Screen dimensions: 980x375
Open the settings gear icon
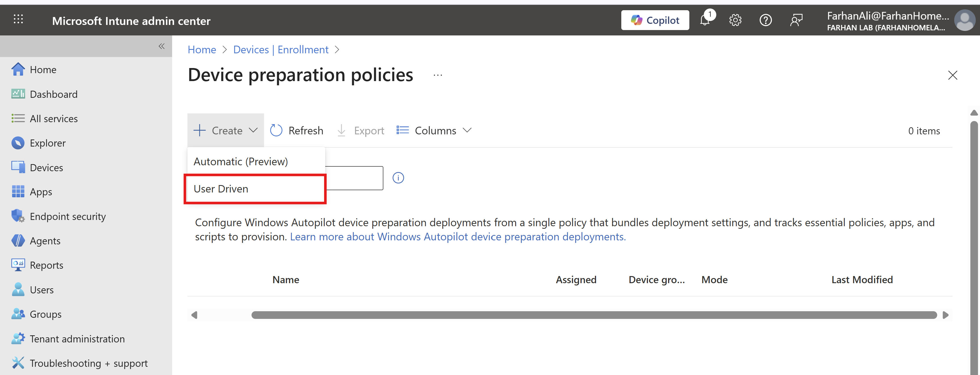(735, 20)
